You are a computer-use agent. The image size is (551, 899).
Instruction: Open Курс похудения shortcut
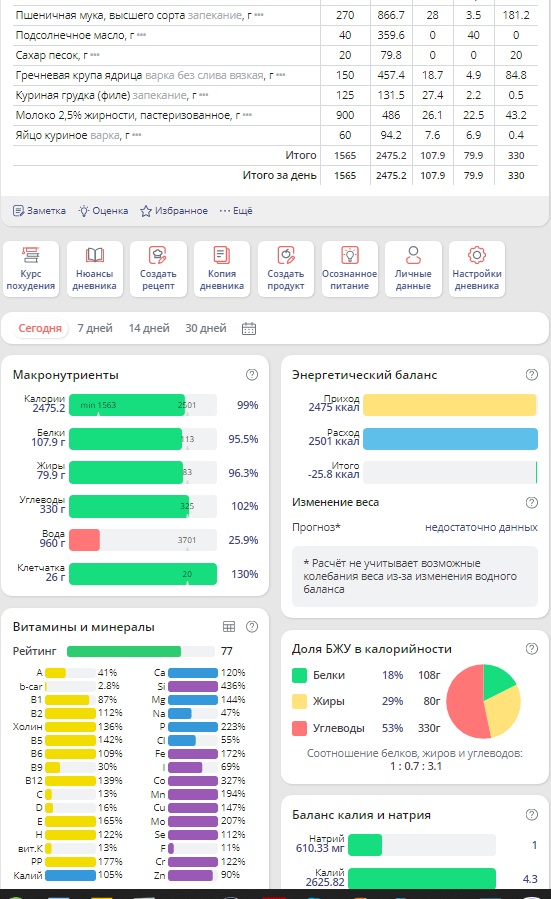[31, 269]
